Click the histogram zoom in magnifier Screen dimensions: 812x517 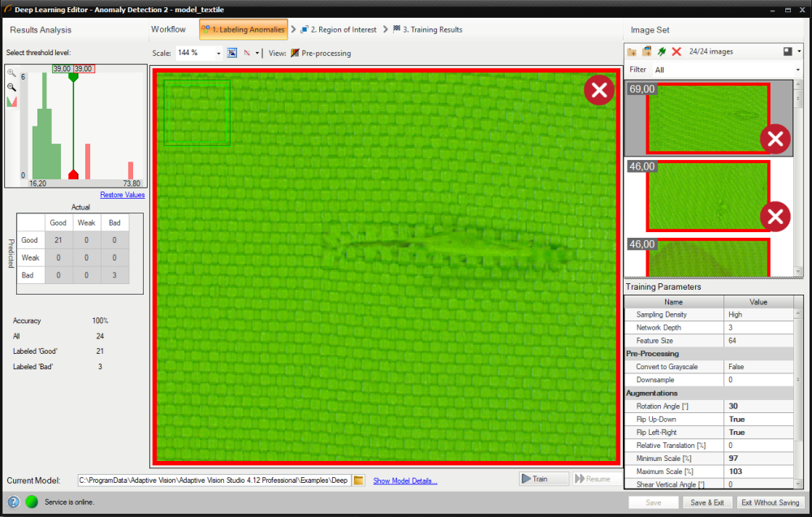pos(12,73)
